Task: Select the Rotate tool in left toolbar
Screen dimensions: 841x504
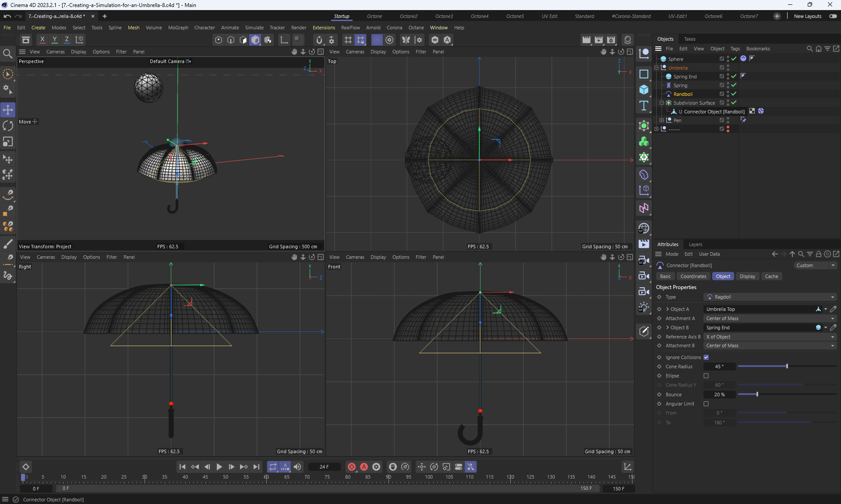Action: click(8, 126)
